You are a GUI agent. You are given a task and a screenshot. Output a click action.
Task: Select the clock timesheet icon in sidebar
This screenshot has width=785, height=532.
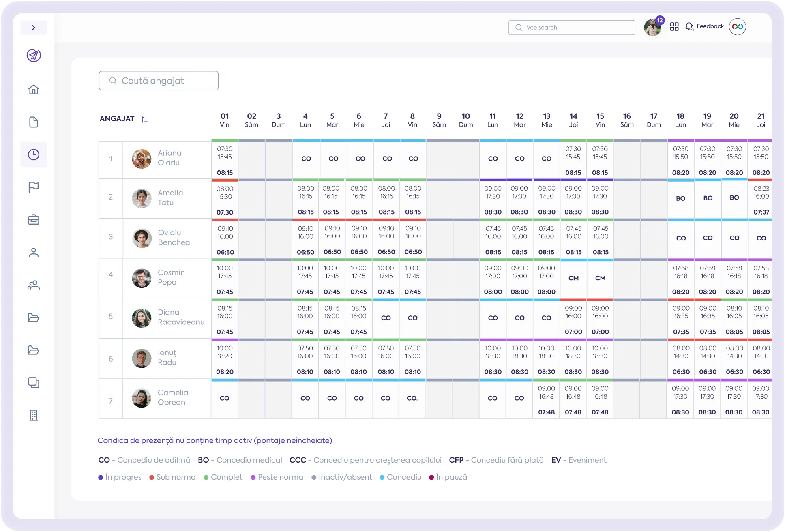(34, 154)
